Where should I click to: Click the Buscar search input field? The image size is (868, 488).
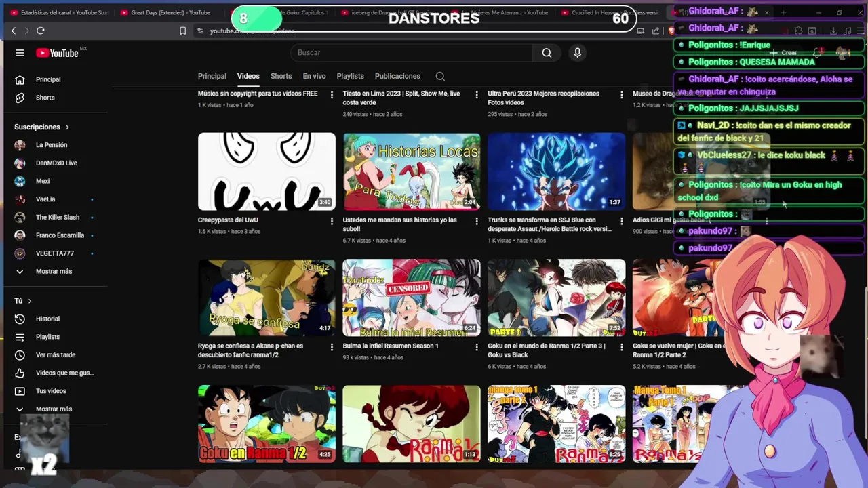[x=412, y=53]
